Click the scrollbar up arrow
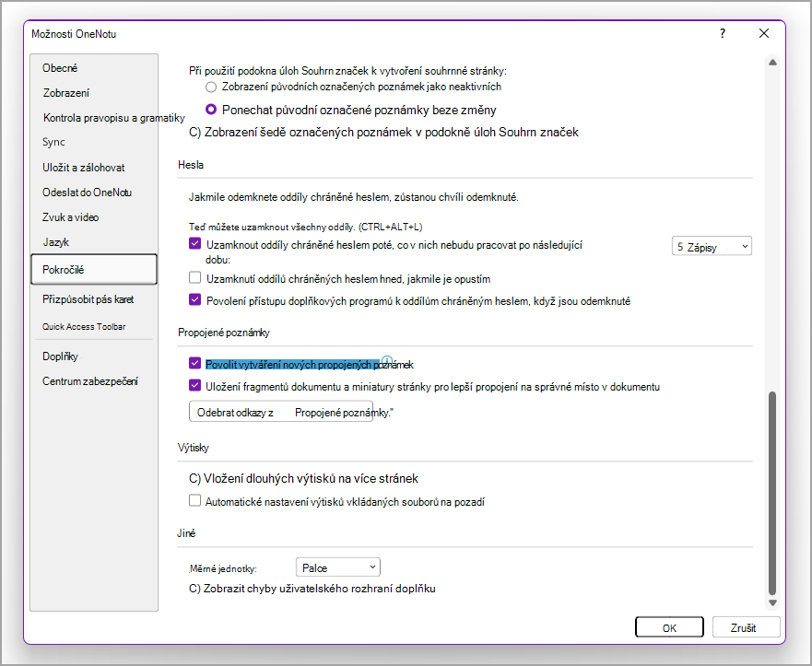The image size is (812, 666). click(772, 63)
